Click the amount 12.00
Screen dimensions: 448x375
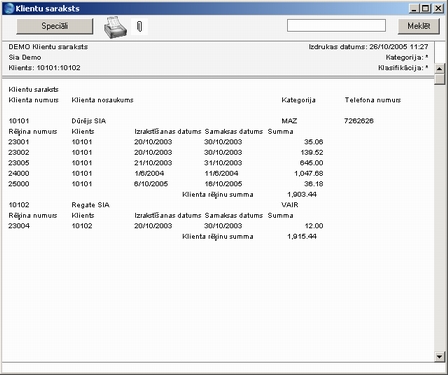tap(314, 226)
